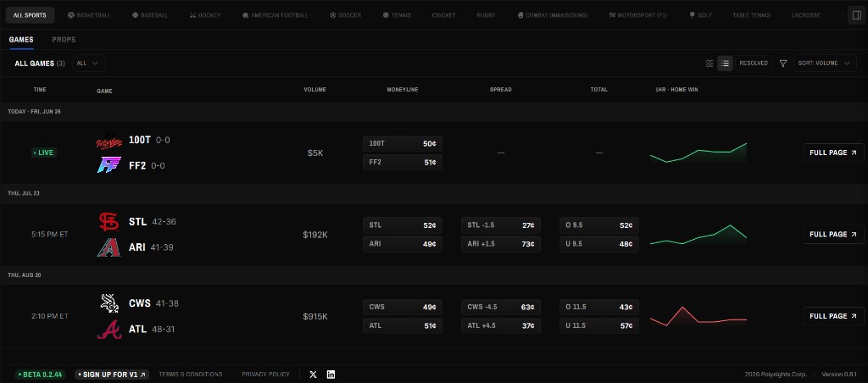Select the Rugby sport tab
868x383 pixels.
[x=486, y=15]
